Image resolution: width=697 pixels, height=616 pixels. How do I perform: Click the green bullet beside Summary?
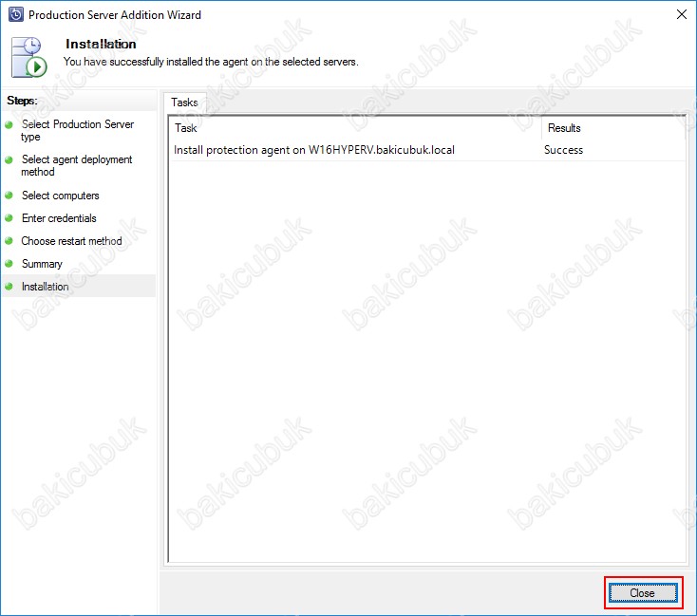pos(9,264)
